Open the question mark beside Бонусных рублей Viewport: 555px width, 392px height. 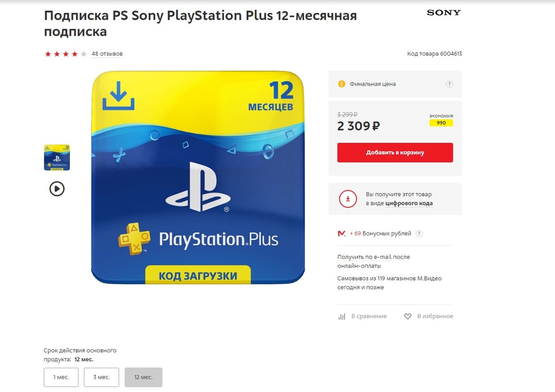point(419,233)
